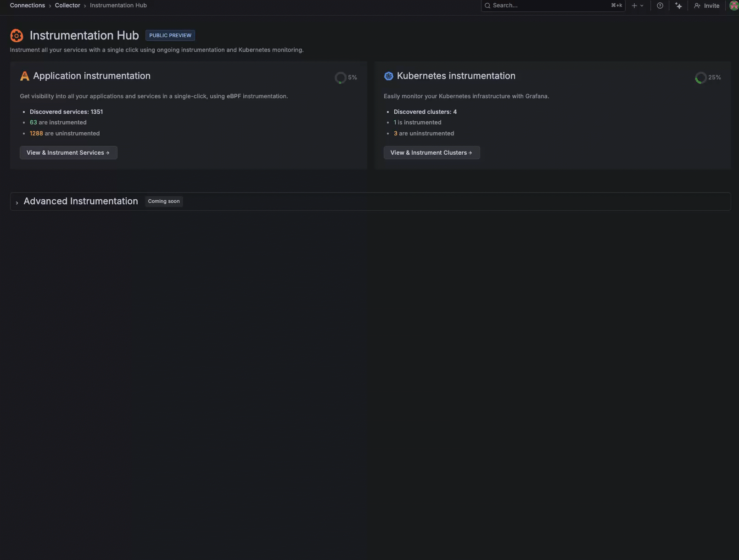Viewport: 739px width, 560px height.
Task: Click the Application instrumentation flame icon
Action: coord(25,76)
